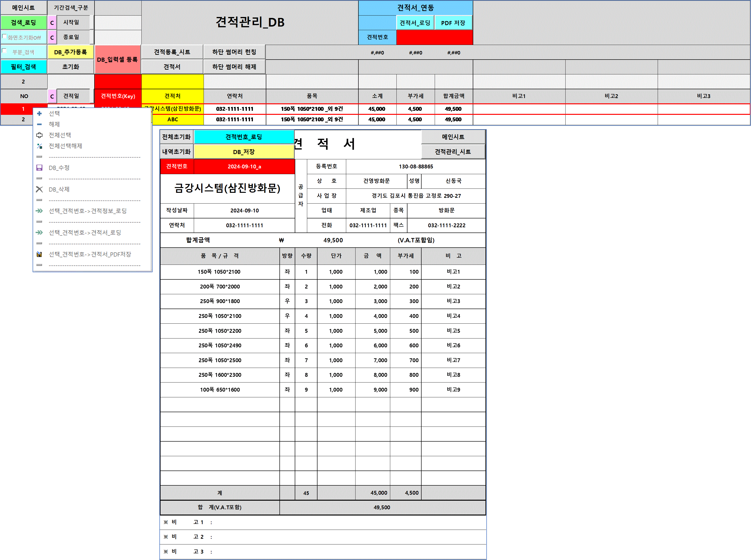The image size is (751, 560).
Task: Click the yellow DB_추가등록 button
Action: (x=71, y=52)
